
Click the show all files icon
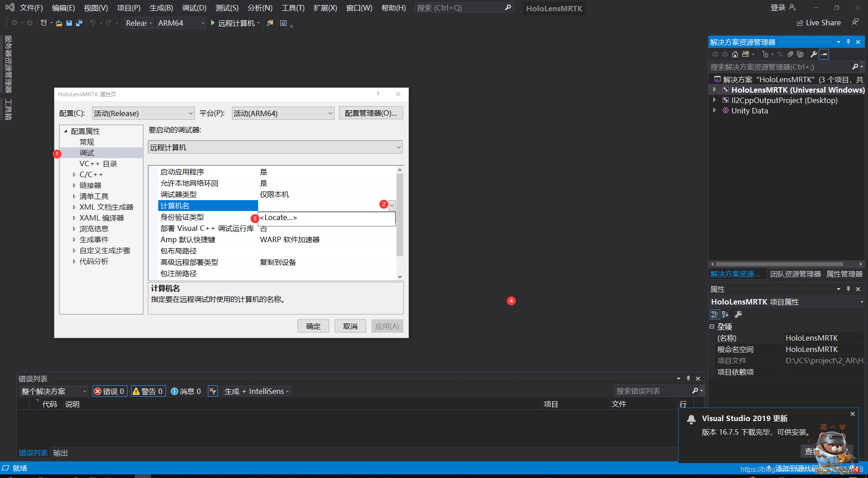(x=800, y=54)
